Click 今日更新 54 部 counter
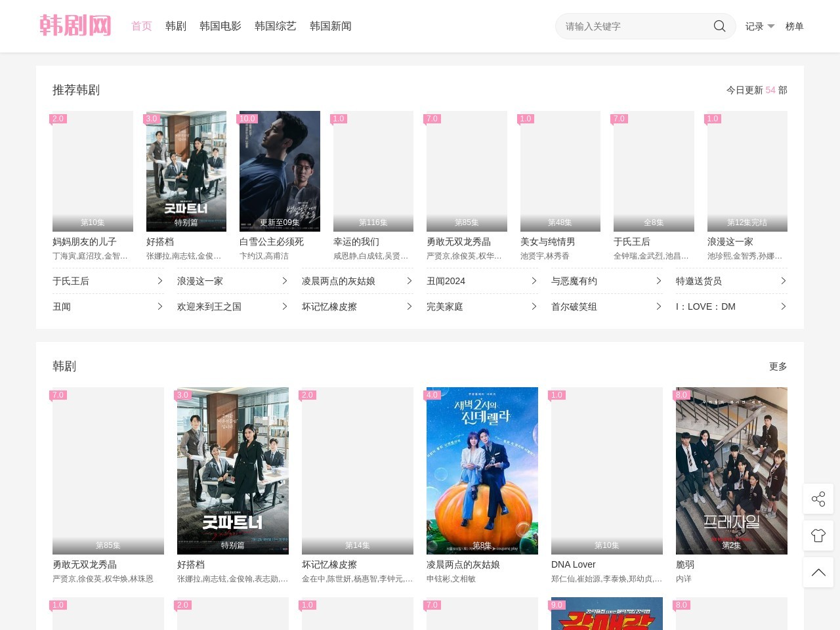Viewport: 840px width, 630px height. click(757, 90)
